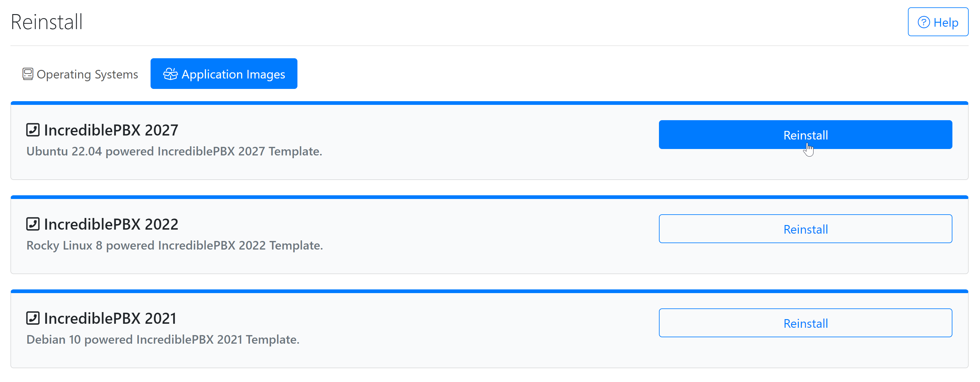Click the box icon in Application Images tab
The height and width of the screenshot is (382, 980).
[170, 74]
